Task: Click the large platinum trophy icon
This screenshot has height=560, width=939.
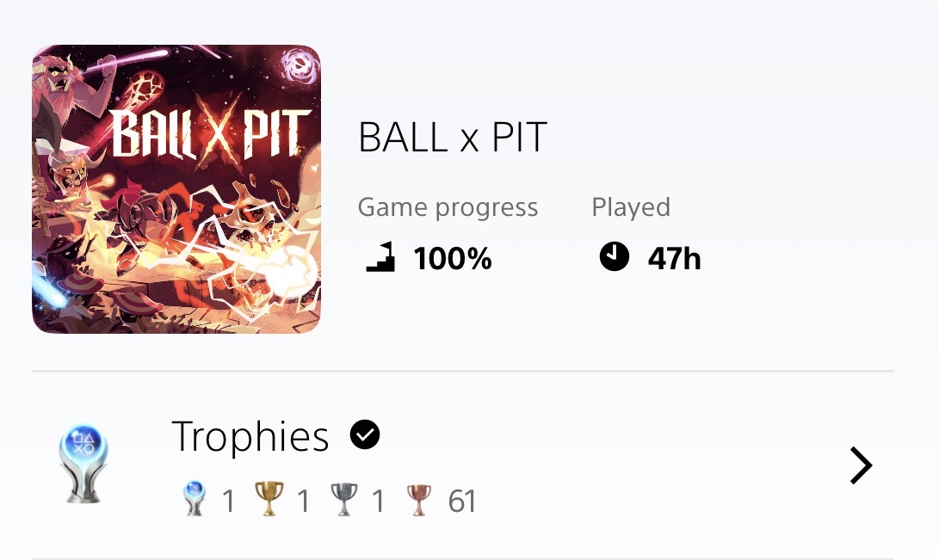Action: coord(83,465)
